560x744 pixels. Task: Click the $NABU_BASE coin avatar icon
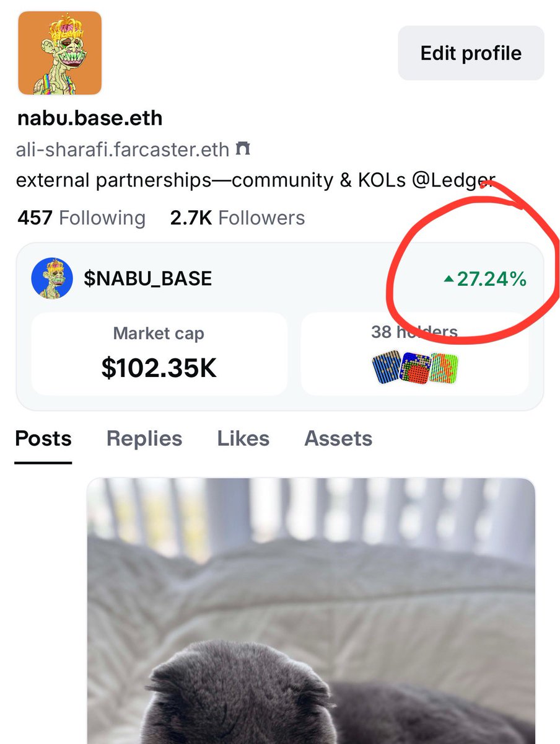click(x=48, y=279)
